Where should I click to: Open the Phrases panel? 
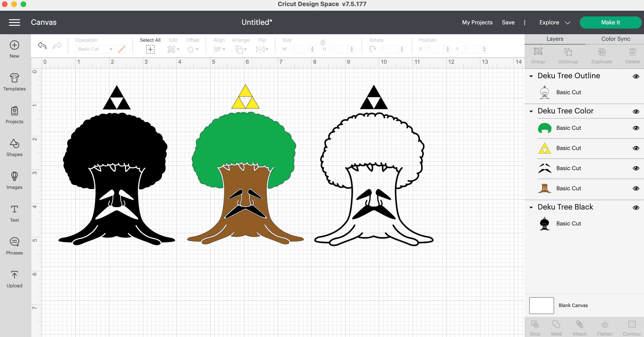(x=15, y=246)
